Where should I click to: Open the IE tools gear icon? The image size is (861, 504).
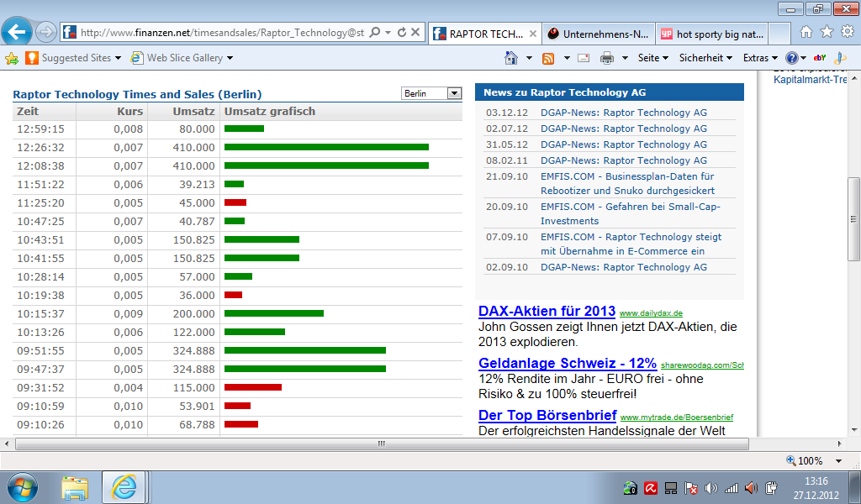(x=847, y=32)
